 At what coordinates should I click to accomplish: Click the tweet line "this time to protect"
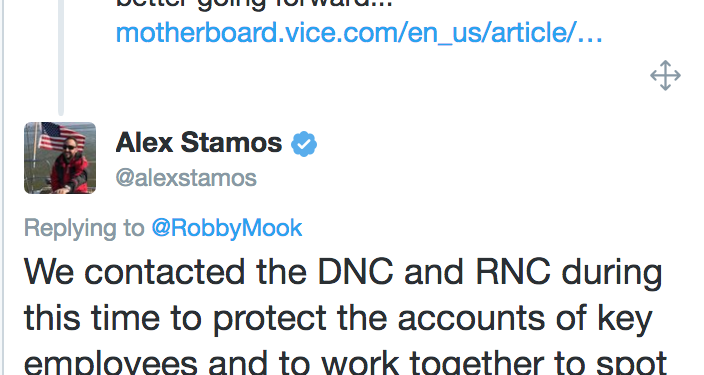338,318
